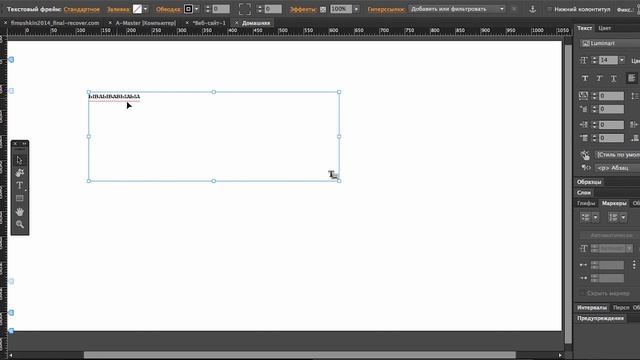Click the vertical scrollbar thumb
The image size is (640, 360).
coord(568,194)
